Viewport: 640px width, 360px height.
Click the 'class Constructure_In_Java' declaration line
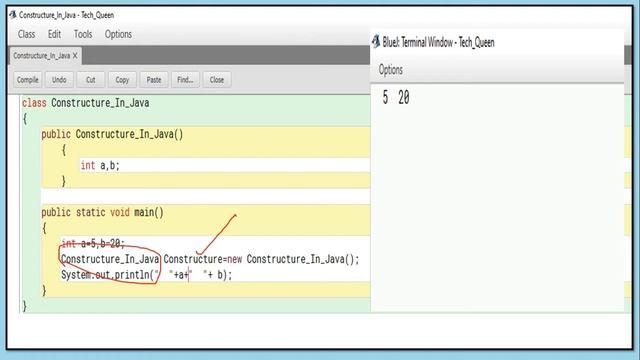(86, 103)
